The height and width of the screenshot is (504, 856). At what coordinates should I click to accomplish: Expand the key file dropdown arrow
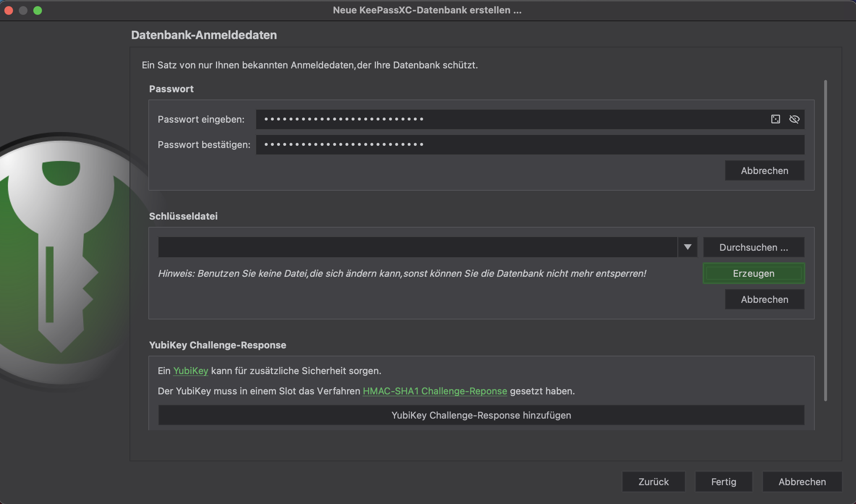[687, 247]
